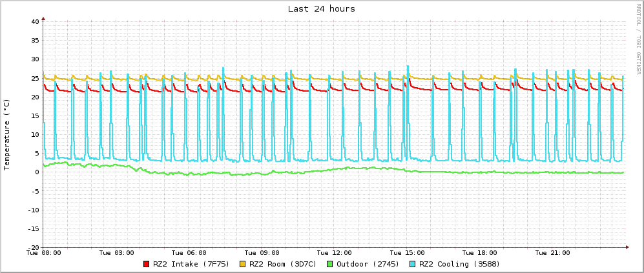Viewport: 644px width, 273px height.
Task: Click the 'Tue 18:00' time axis label
Action: (x=479, y=253)
